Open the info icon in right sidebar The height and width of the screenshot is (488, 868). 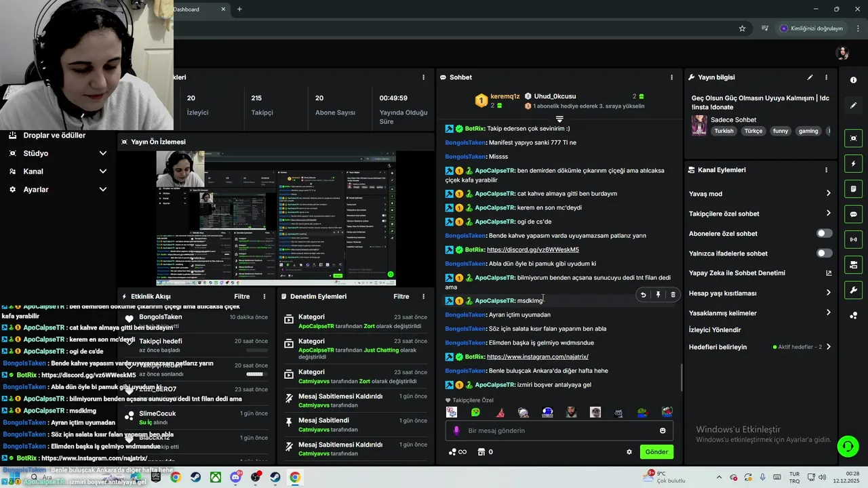tap(853, 80)
